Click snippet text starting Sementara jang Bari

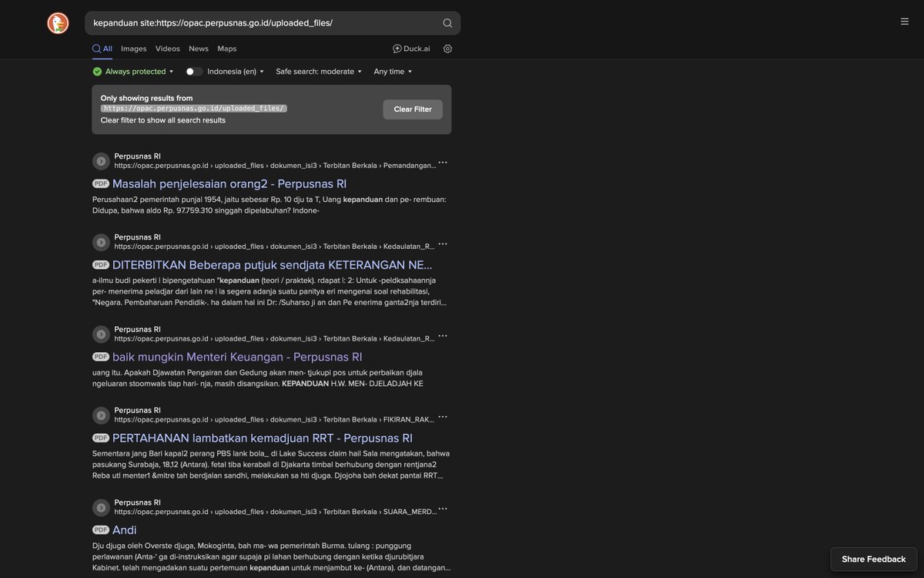pos(271,465)
